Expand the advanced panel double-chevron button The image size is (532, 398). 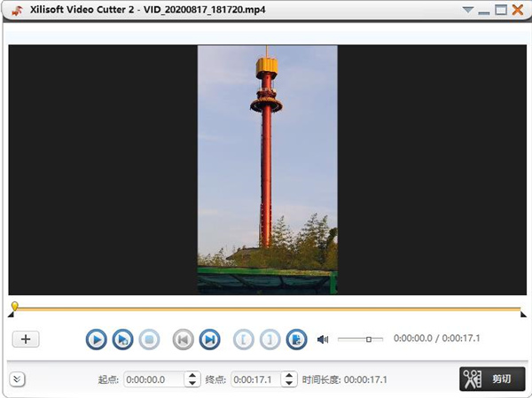point(18,379)
